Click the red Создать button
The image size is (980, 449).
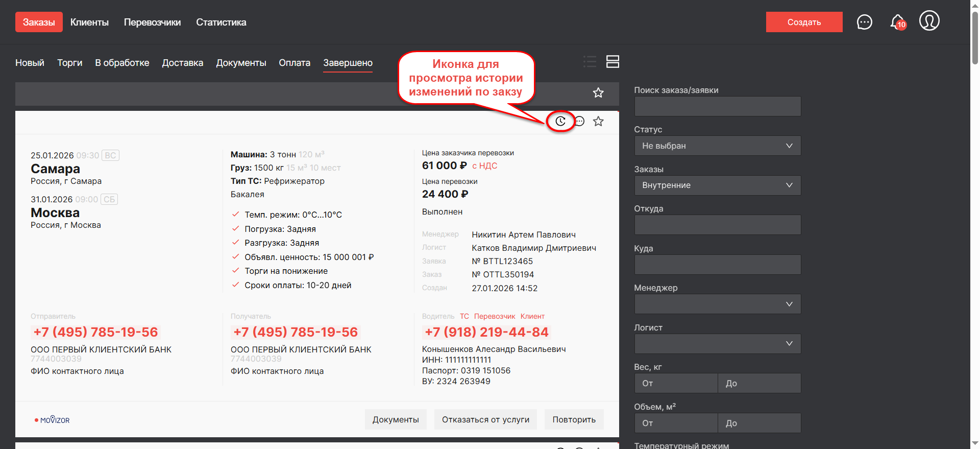(x=804, y=22)
